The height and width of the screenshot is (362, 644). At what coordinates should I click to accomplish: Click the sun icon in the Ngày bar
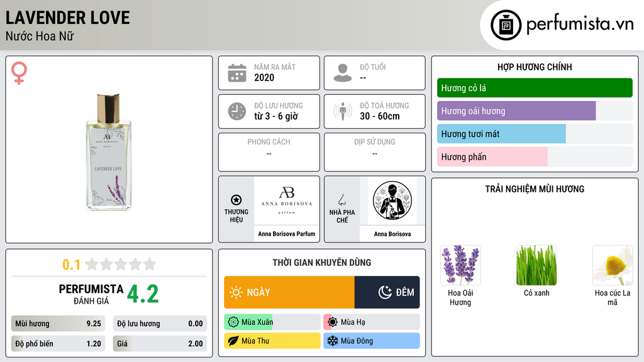236,292
